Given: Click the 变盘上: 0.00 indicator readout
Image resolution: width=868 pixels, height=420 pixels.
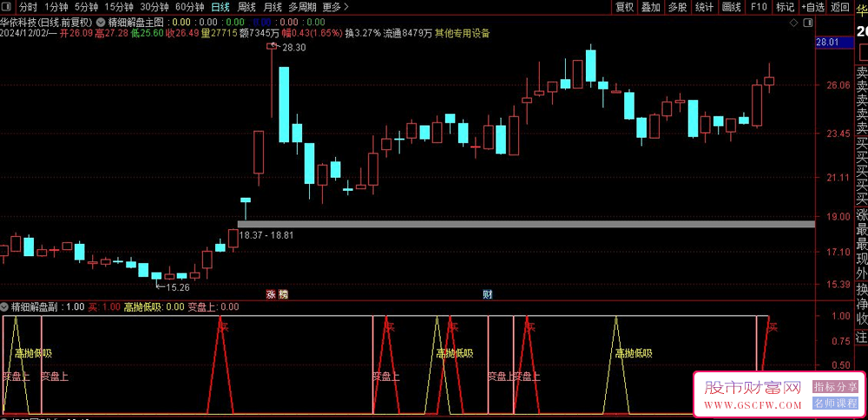Looking at the screenshot, I should point(214,307).
